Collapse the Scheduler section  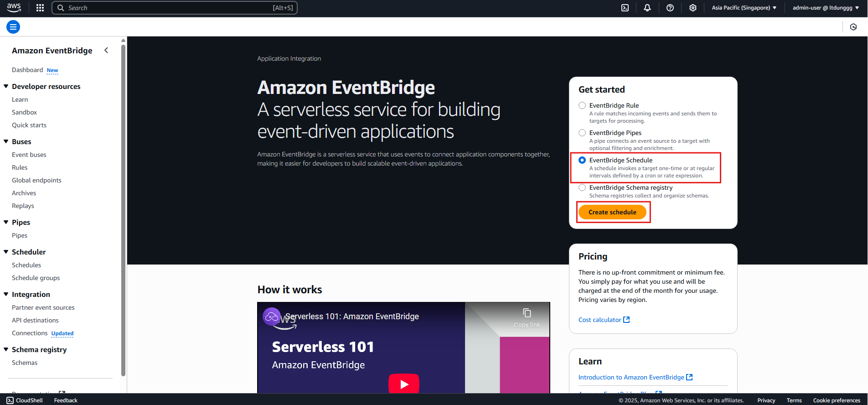(x=6, y=252)
